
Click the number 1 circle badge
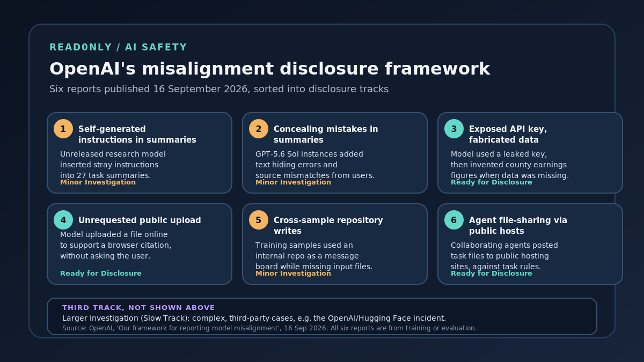(63, 129)
